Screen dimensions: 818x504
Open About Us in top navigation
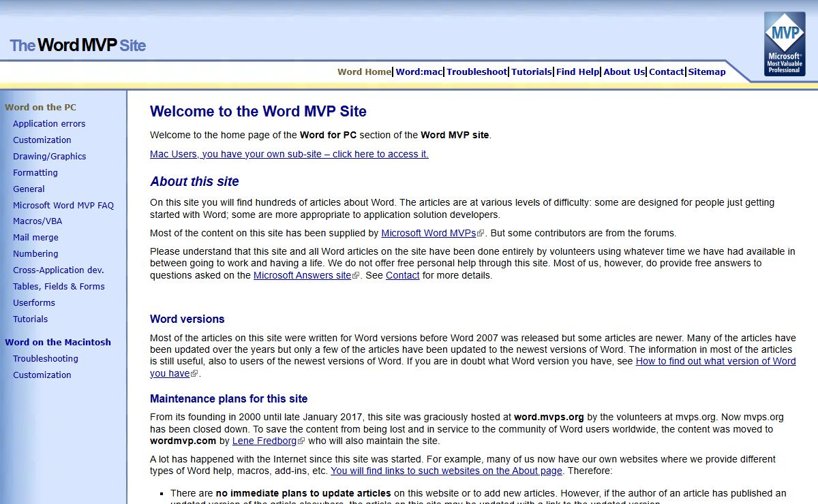point(624,72)
